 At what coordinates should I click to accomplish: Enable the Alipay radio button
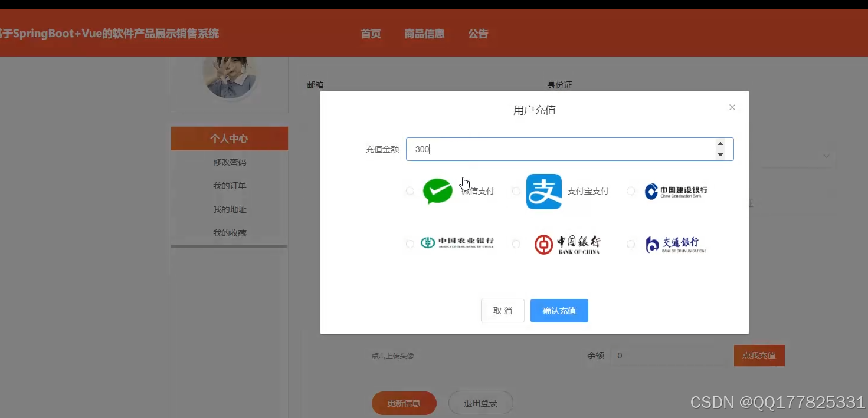516,190
